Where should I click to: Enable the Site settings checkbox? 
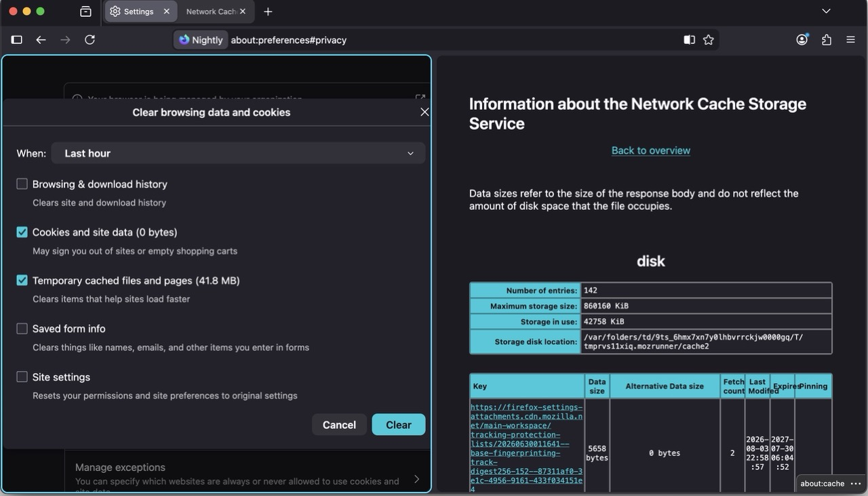click(22, 377)
